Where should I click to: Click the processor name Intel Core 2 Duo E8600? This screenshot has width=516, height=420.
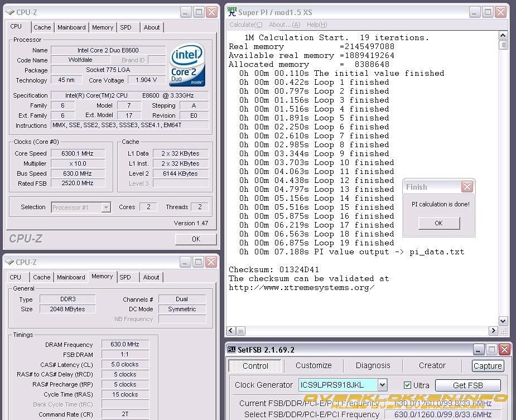click(108, 50)
